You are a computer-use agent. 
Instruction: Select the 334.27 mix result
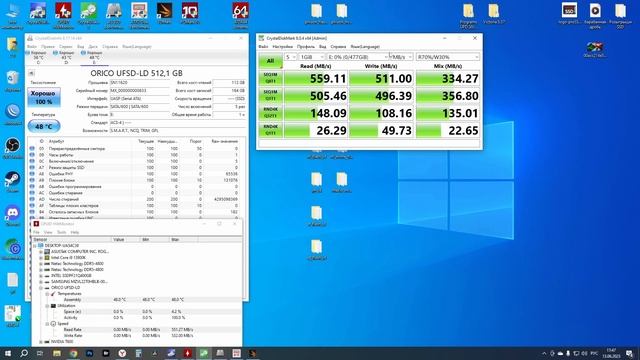coord(448,78)
